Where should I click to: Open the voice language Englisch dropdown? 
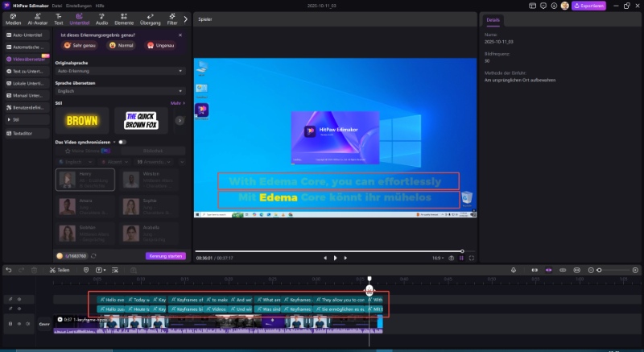tap(76, 162)
